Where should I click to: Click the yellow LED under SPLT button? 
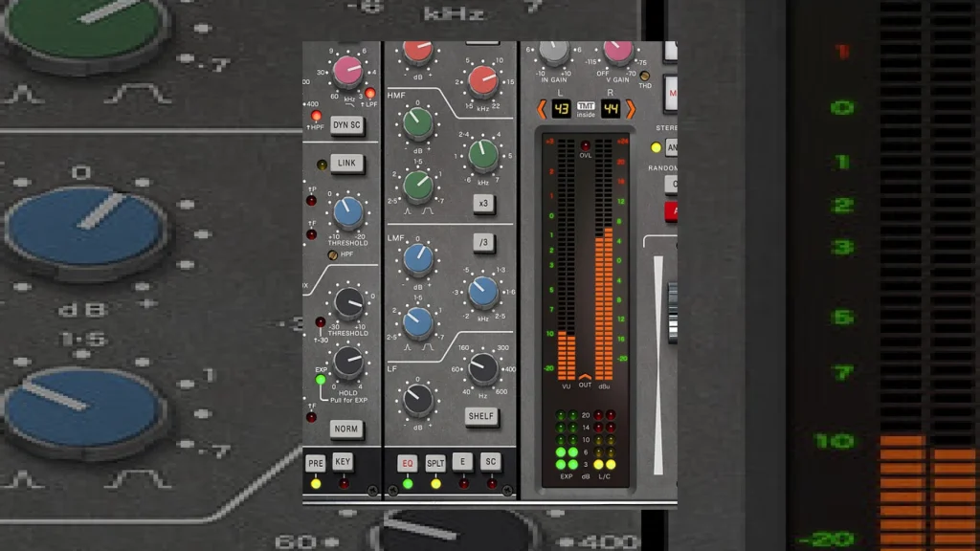click(435, 484)
